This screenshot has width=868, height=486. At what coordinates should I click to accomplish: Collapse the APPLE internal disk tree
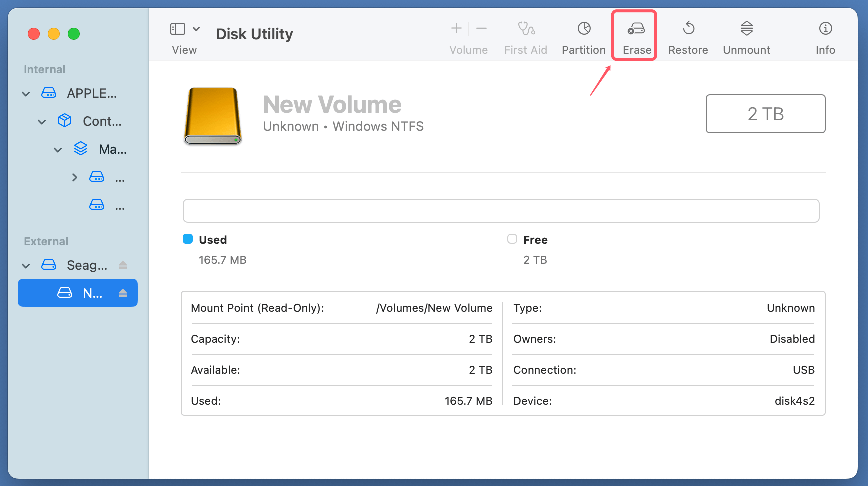pyautogui.click(x=25, y=93)
